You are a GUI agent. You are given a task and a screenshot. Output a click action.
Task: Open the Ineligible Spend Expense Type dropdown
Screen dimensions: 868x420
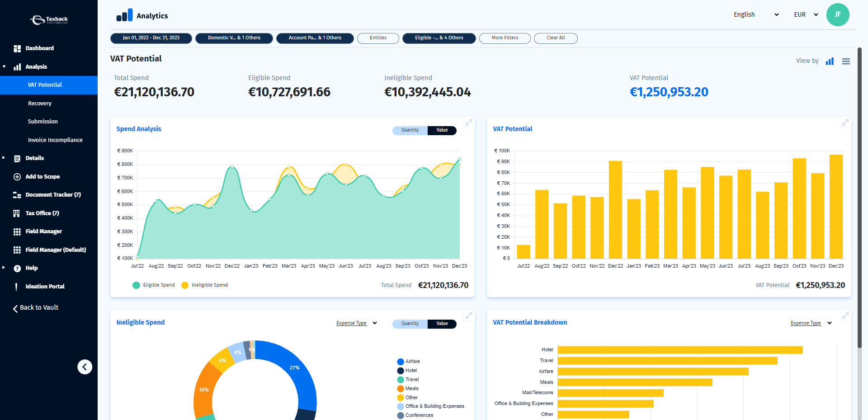coord(357,323)
